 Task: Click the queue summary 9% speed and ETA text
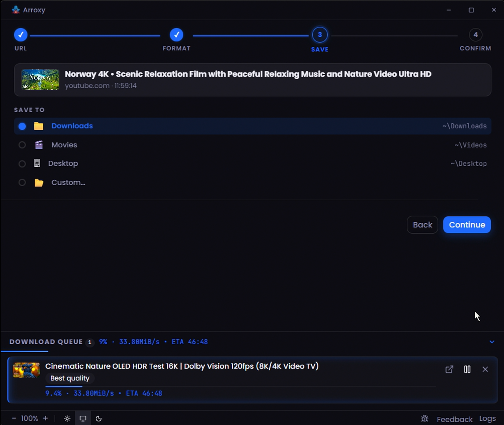[x=153, y=342]
